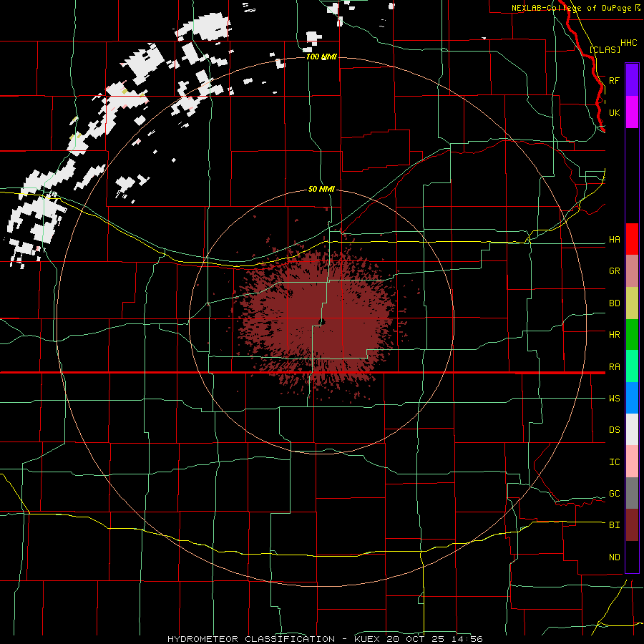Click the KUEX radar site identifier
The height and width of the screenshot is (644, 644).
(369, 639)
